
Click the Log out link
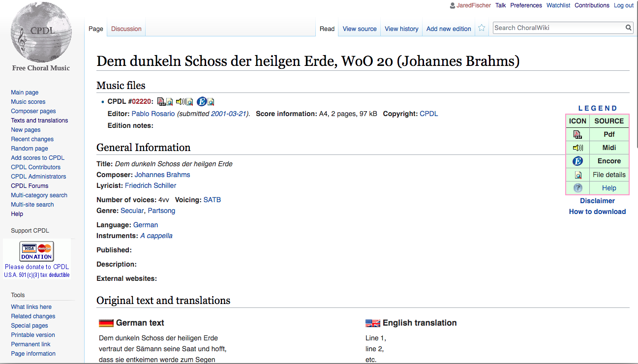(623, 5)
